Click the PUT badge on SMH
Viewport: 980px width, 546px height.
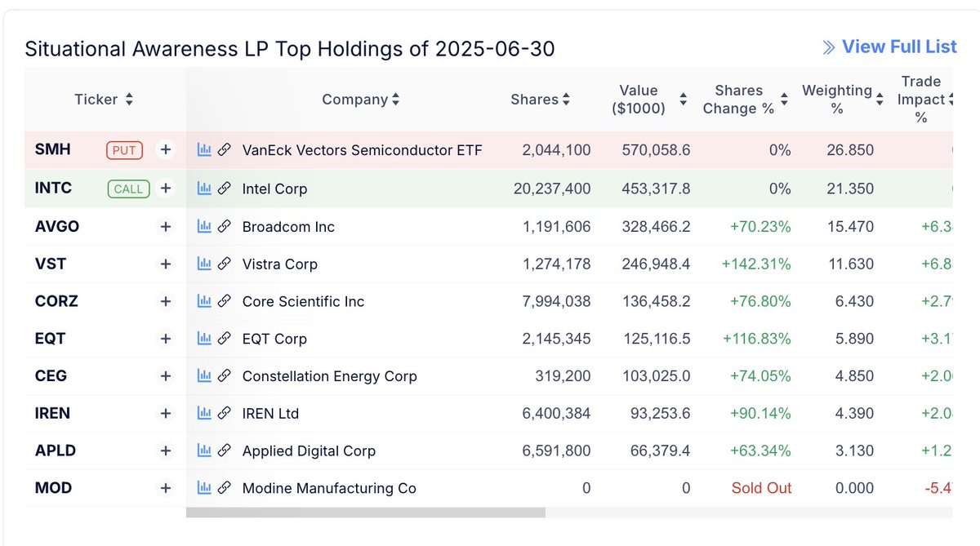point(124,150)
